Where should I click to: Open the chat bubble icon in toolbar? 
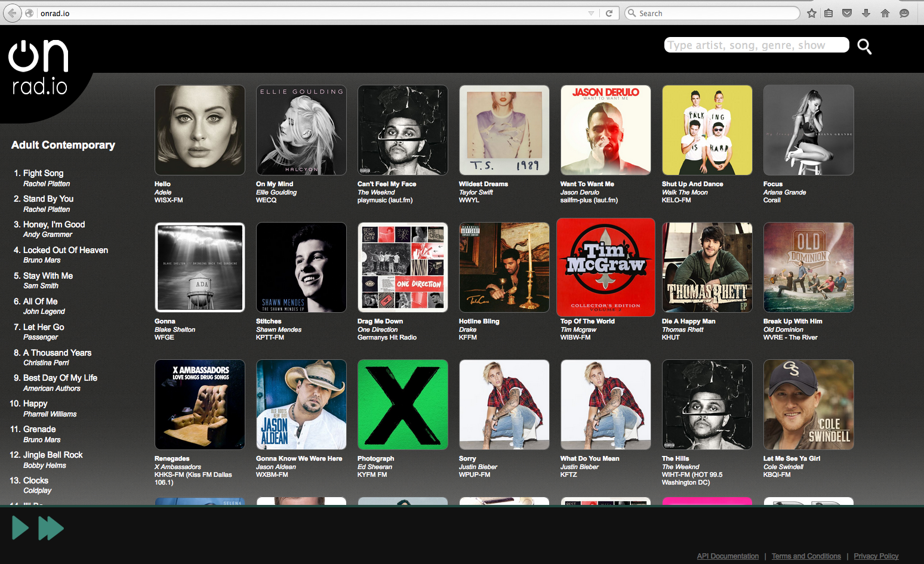tap(904, 13)
